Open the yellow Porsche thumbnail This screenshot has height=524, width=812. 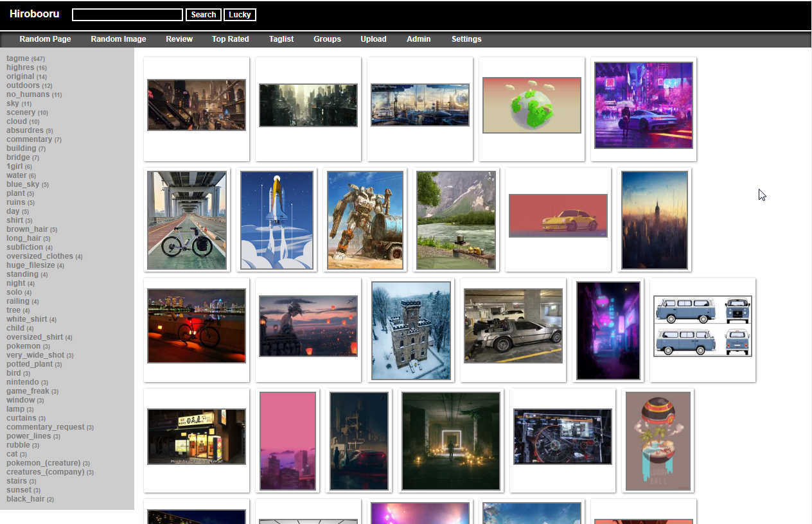click(x=558, y=216)
